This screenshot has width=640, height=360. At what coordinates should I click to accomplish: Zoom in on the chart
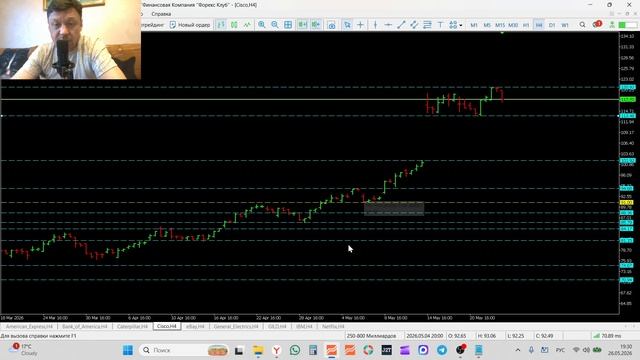(261, 25)
